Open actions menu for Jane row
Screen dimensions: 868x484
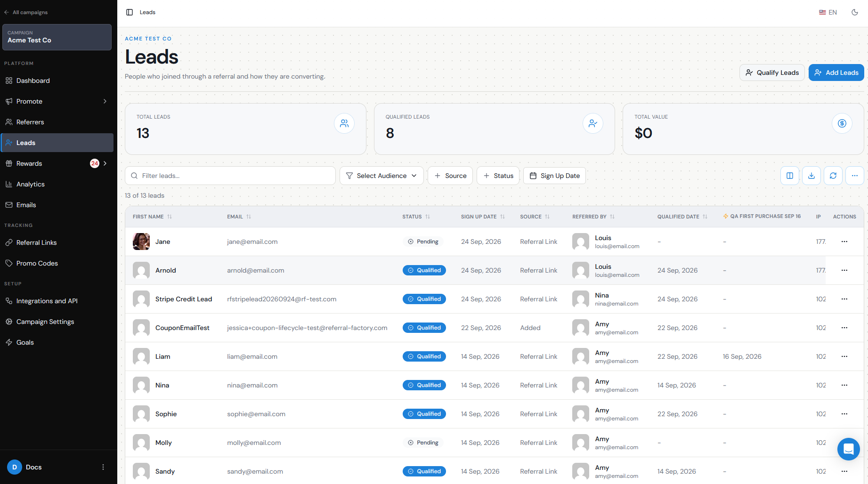tap(844, 242)
